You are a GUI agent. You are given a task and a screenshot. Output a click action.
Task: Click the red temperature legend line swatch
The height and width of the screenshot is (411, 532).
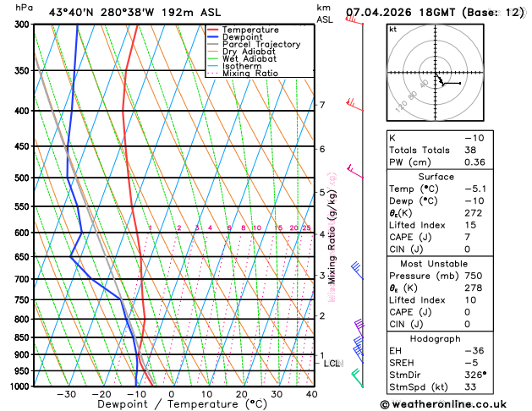[213, 30]
